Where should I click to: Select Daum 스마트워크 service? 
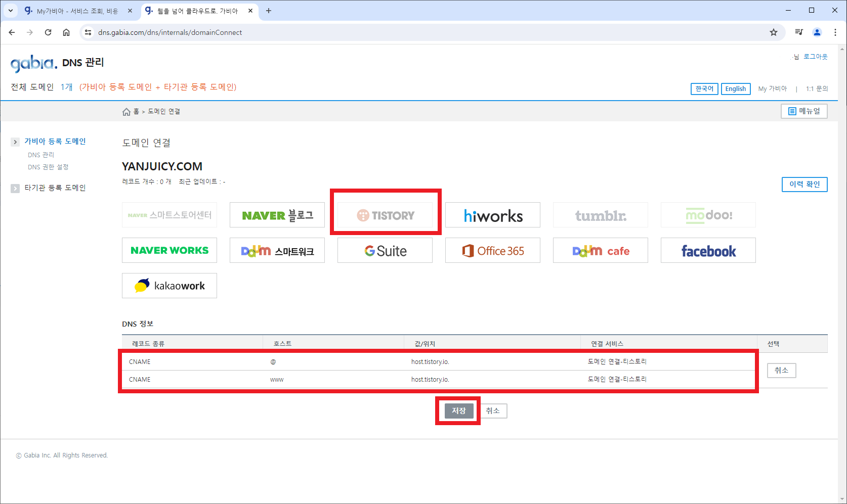point(277,250)
